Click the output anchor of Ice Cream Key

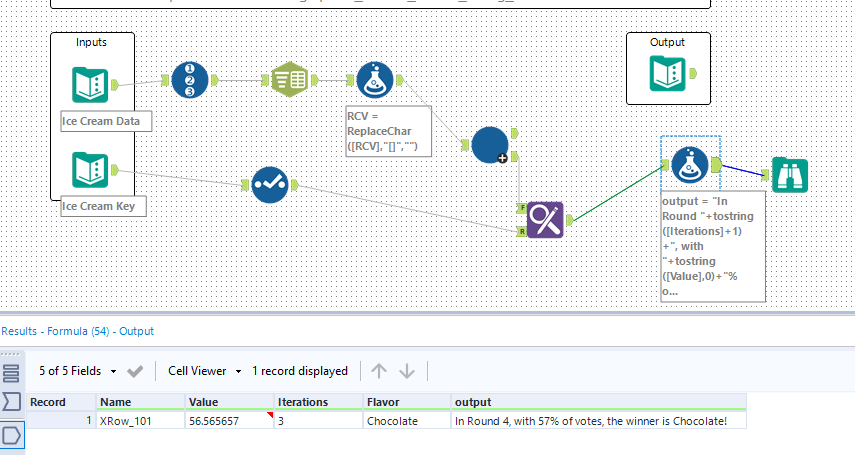(115, 170)
